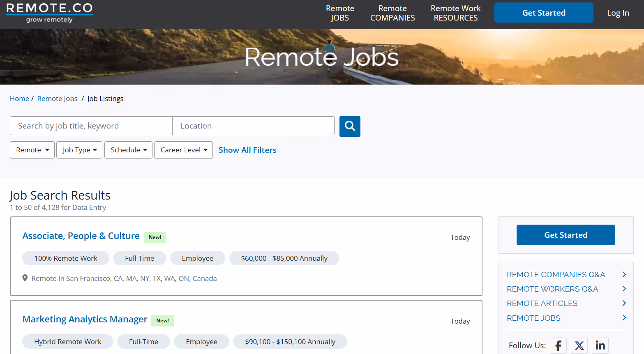Open the REMOTE COMPANIES Q&A link
The width and height of the screenshot is (644, 354).
556,274
